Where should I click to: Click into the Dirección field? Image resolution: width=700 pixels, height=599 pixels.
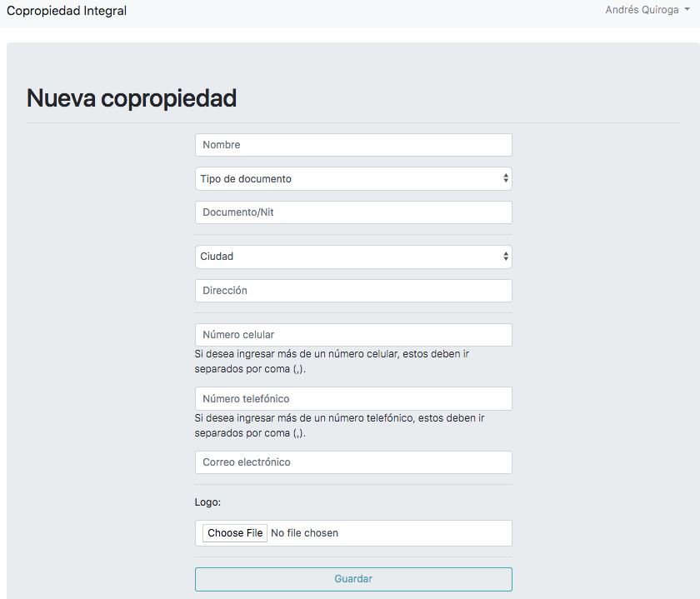pos(353,291)
